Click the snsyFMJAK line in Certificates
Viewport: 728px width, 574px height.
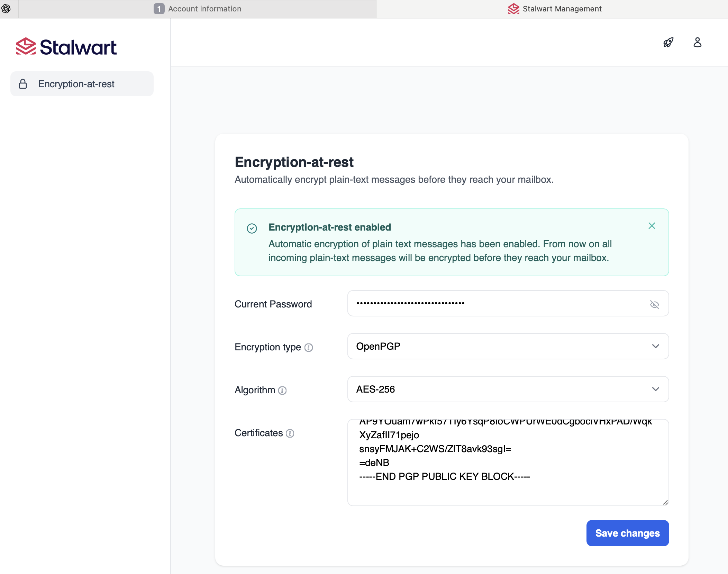(x=435, y=449)
